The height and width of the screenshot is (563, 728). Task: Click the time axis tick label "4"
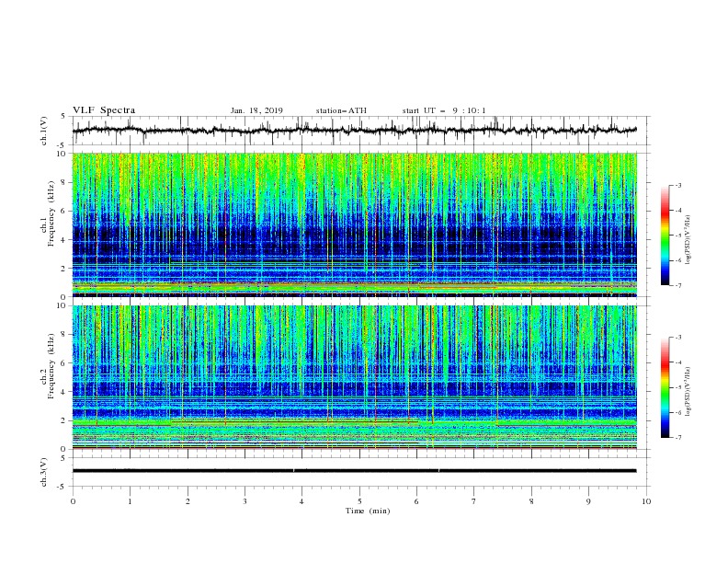[301, 501]
